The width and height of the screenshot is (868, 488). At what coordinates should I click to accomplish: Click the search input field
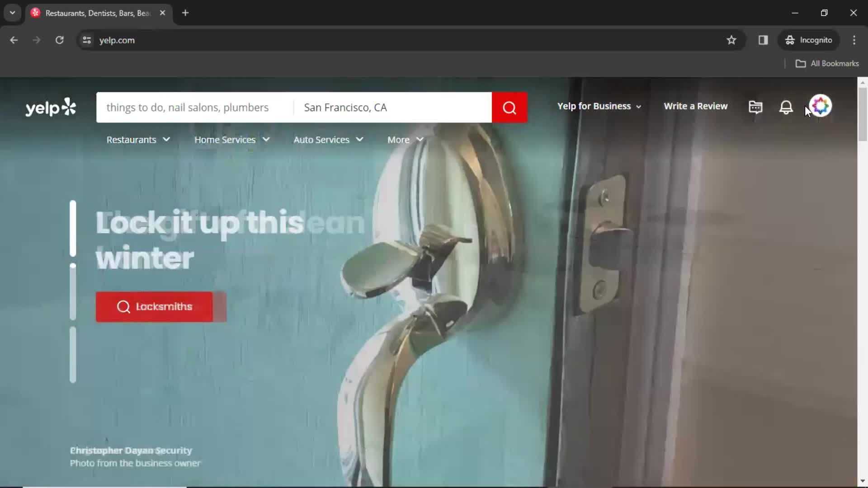196,107
